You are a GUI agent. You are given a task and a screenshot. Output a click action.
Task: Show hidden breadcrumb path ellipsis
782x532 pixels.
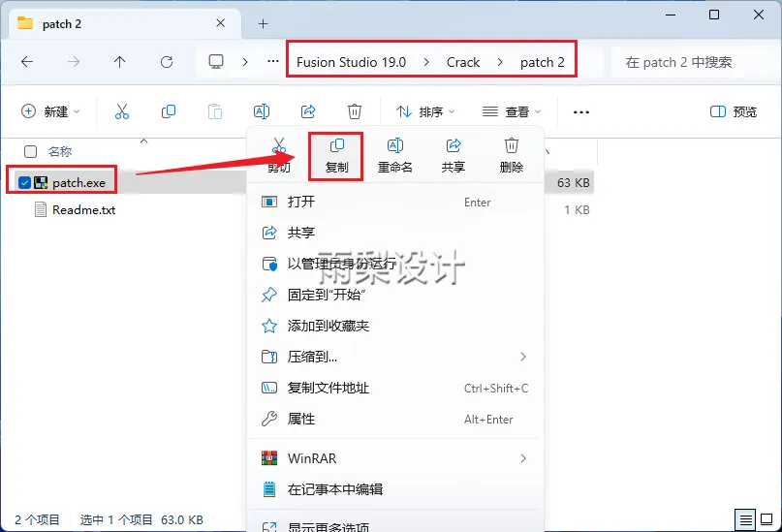[273, 61]
